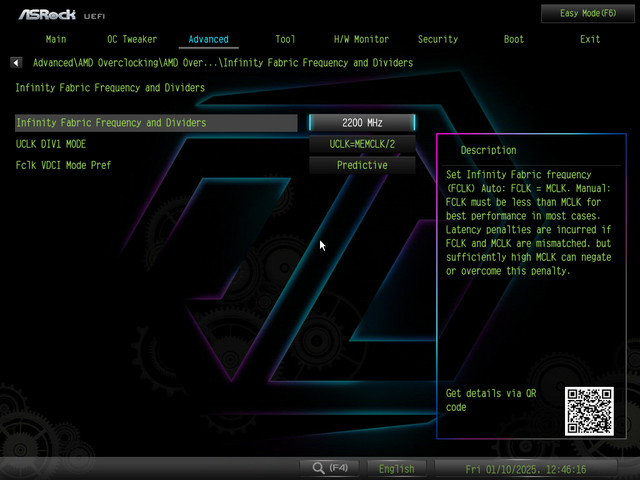
Task: Open the Predictive mode dropdown
Action: coord(362,165)
